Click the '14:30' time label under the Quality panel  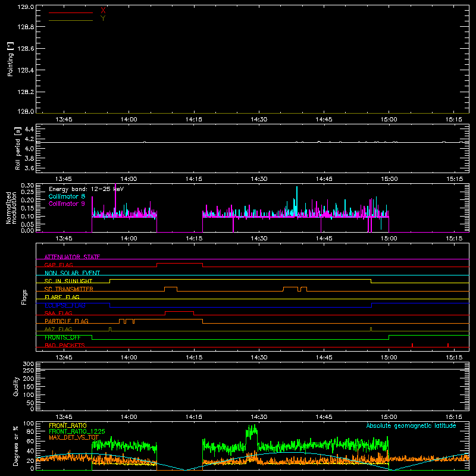(x=259, y=417)
